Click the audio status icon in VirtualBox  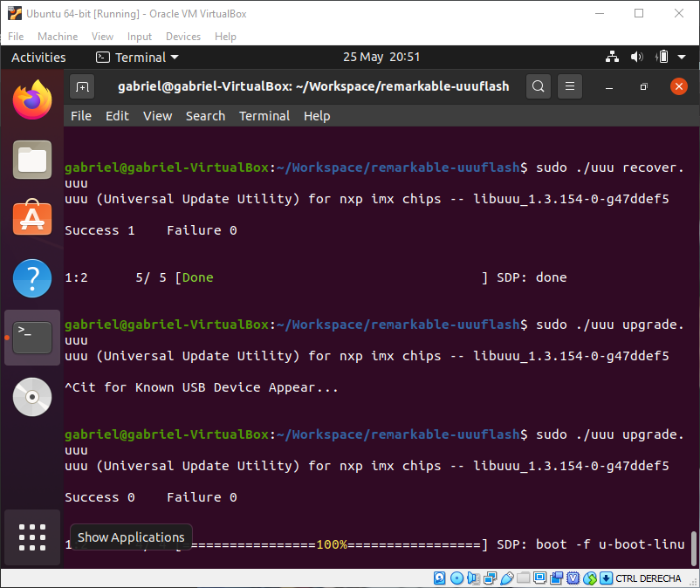473,578
